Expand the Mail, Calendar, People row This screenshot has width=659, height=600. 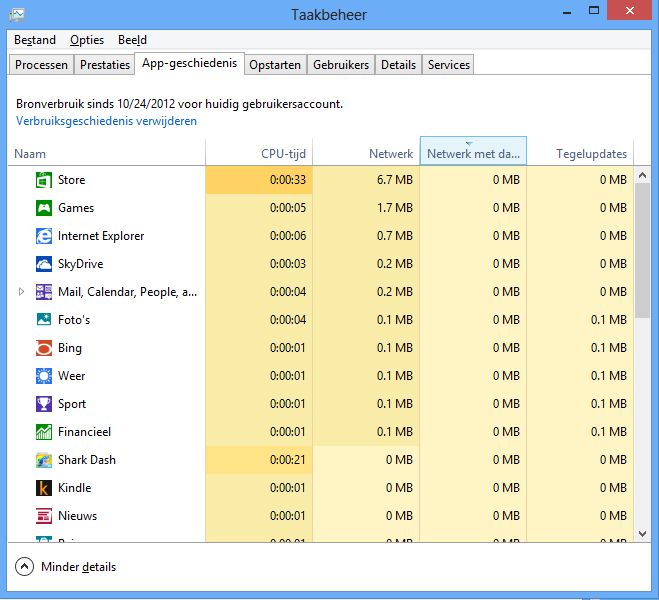click(x=21, y=291)
